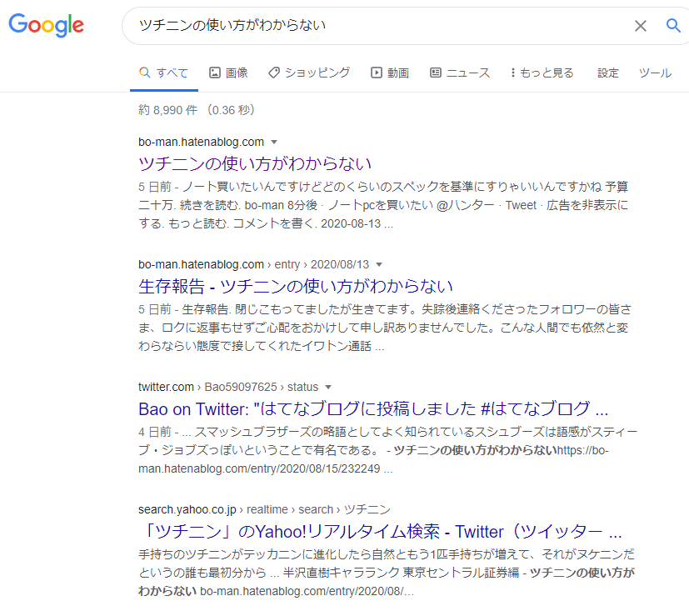Open 生存報告 - ツチニンの使い方がわからない result
The height and width of the screenshot is (616, 689).
point(295,286)
